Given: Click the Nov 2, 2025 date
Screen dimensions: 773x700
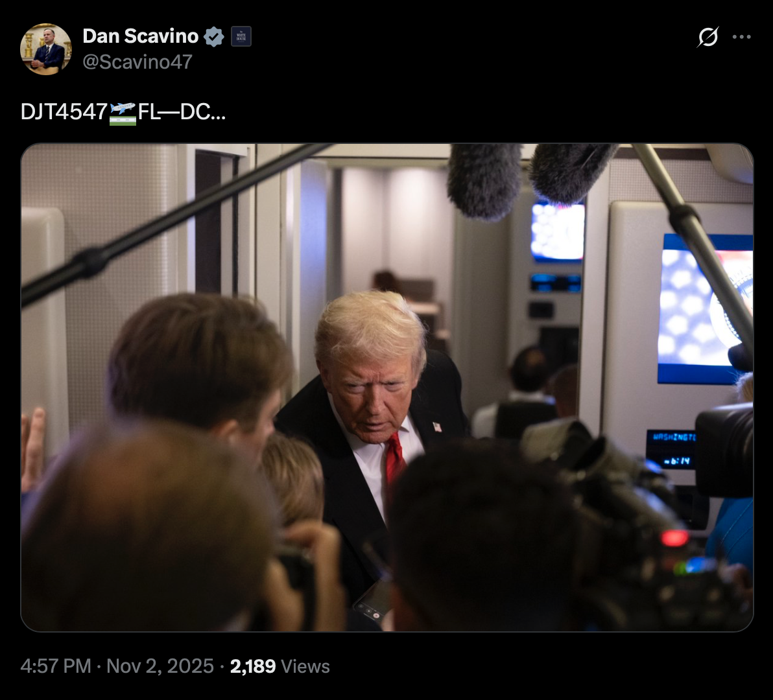Looking at the screenshot, I should coord(160,666).
